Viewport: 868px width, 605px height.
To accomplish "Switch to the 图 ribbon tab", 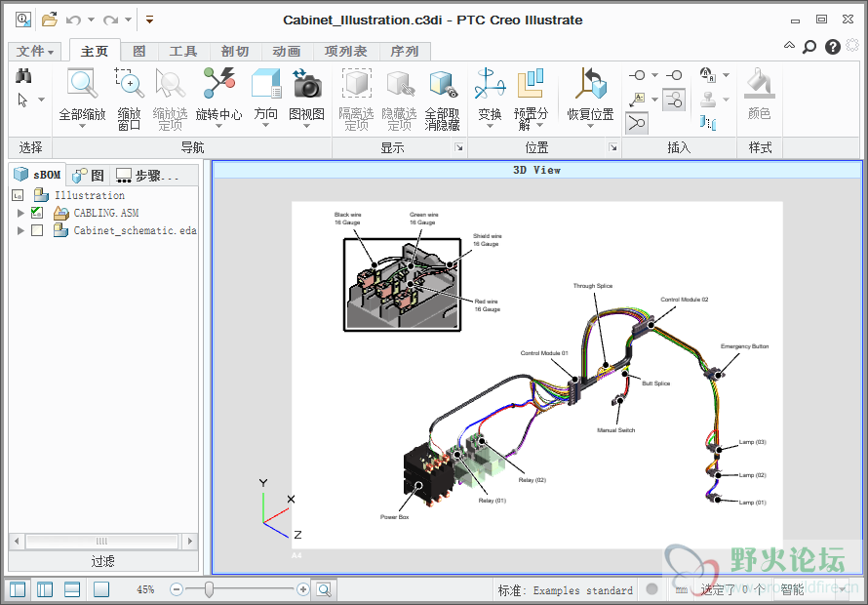I will 138,52.
